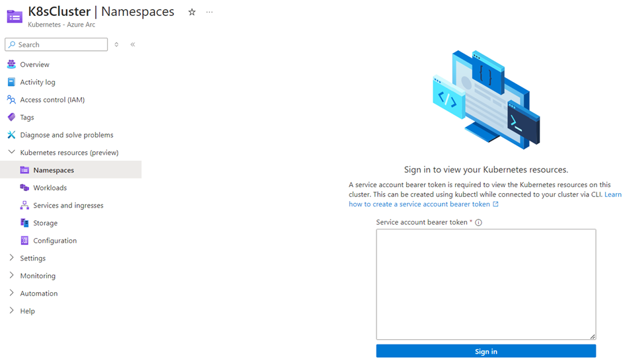
Task: Open the Activity log
Action: pos(38,82)
